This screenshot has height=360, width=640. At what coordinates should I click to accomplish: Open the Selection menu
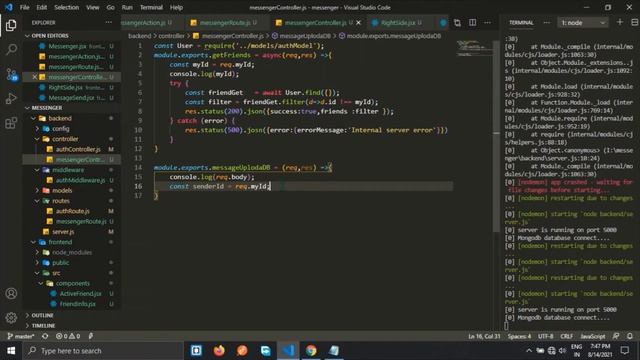click(67, 7)
